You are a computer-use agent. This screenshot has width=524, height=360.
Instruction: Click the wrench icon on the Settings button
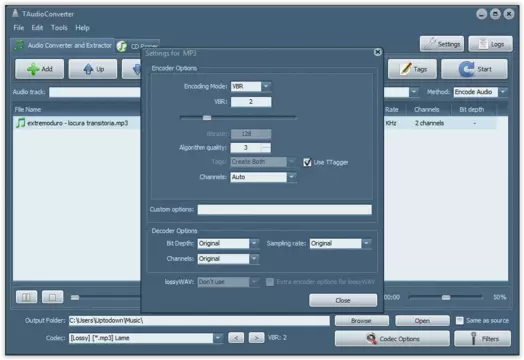point(431,44)
